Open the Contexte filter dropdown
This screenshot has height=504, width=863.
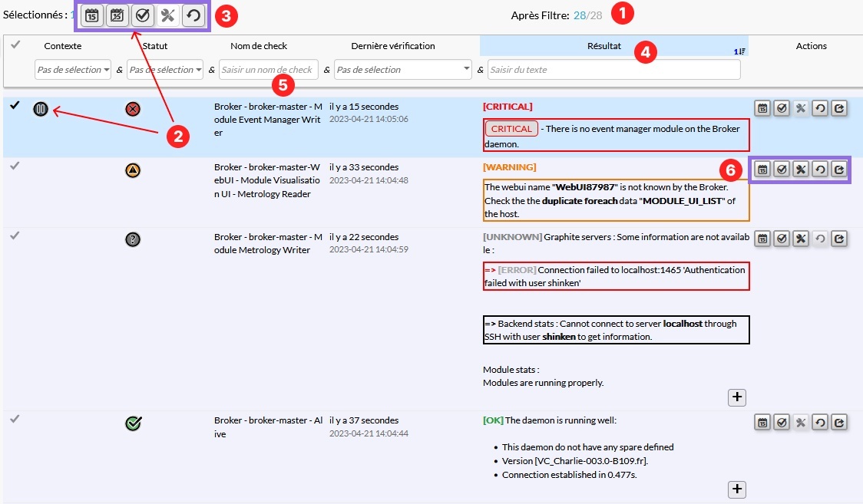[73, 70]
